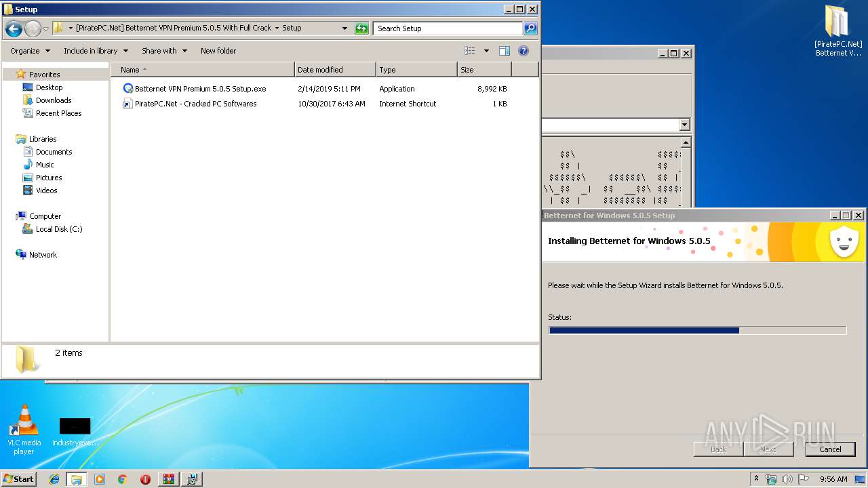Open Recent Places in Favorites
868x488 pixels.
tap(58, 113)
